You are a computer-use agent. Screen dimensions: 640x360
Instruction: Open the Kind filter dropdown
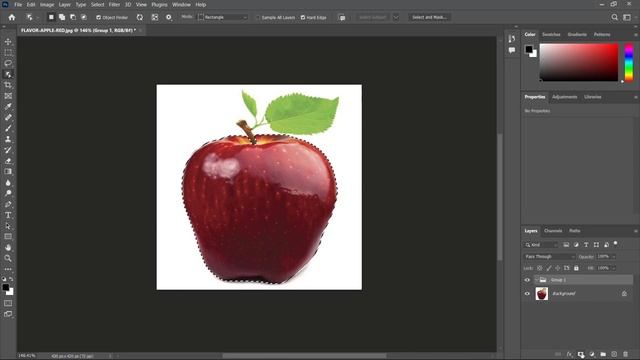point(541,245)
